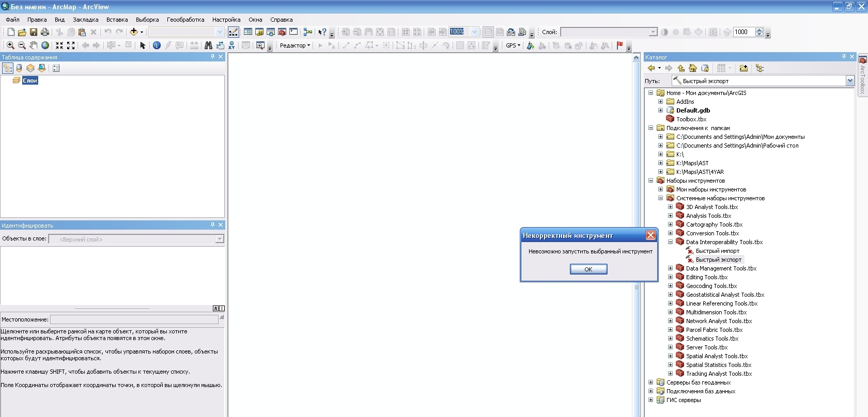This screenshot has height=417, width=868.
Task: Expand the Default.gdb node
Action: [x=660, y=110]
